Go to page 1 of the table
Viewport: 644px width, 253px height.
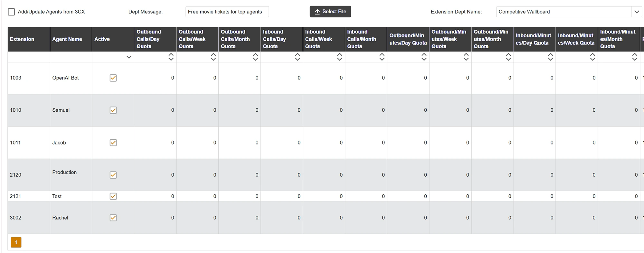point(16,242)
